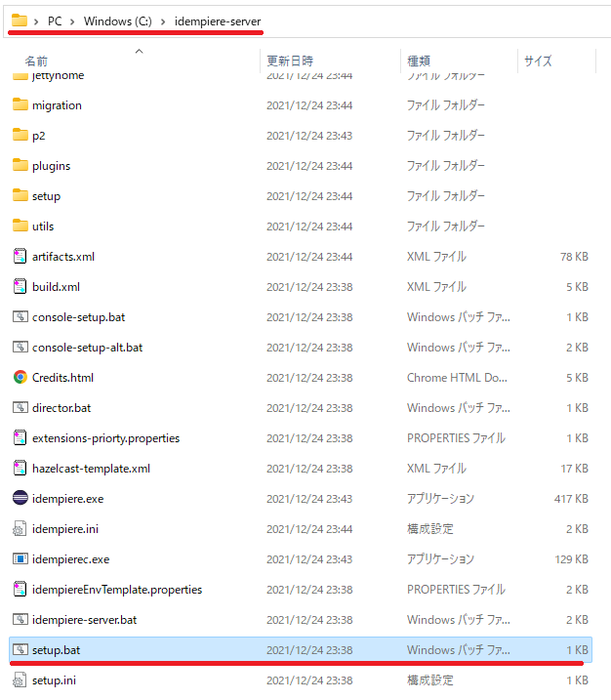Click the extensions-priorty.properties file icon

pos(20,438)
